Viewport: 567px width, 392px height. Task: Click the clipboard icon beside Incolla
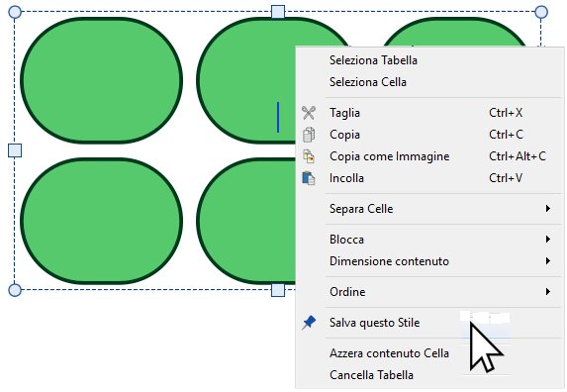pos(309,178)
